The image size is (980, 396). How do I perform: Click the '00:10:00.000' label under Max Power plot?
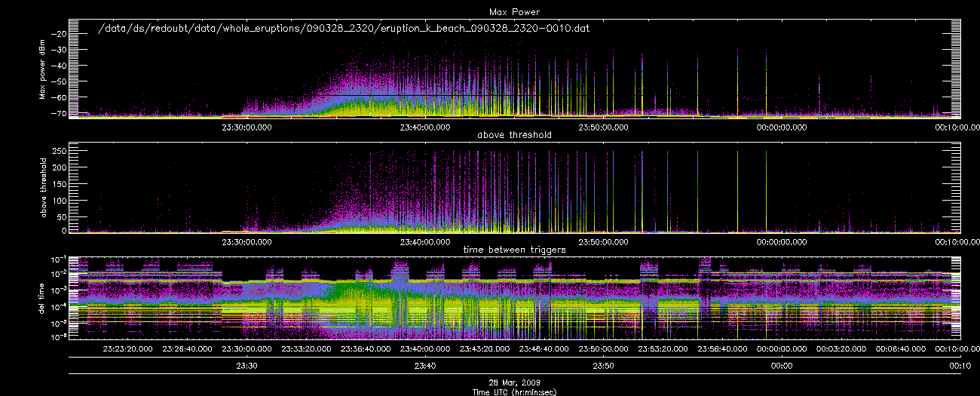[957, 127]
